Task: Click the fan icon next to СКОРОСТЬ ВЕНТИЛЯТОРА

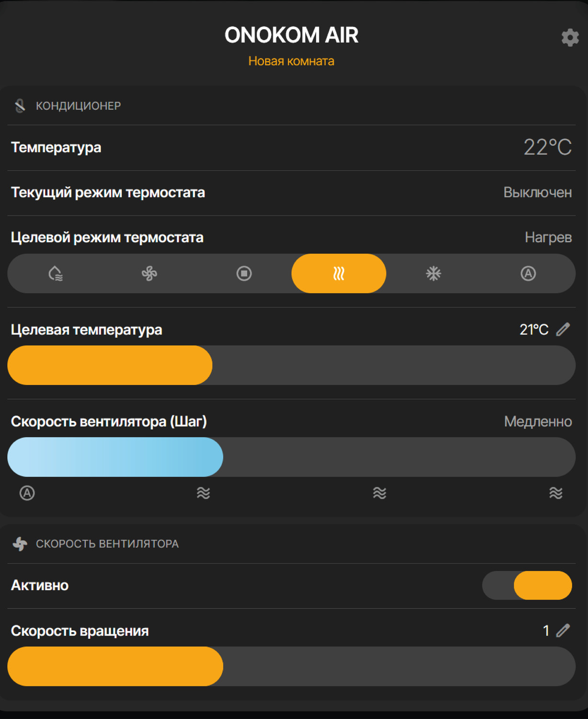Action: tap(20, 544)
